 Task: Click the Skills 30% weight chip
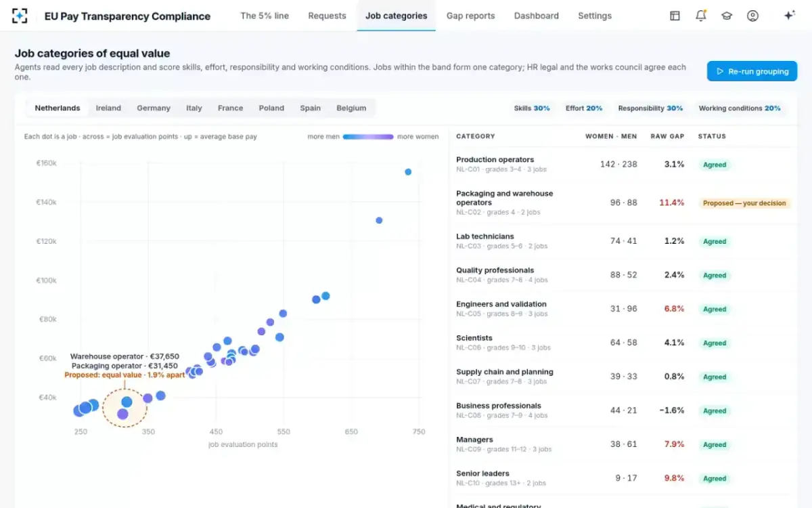[x=532, y=108]
